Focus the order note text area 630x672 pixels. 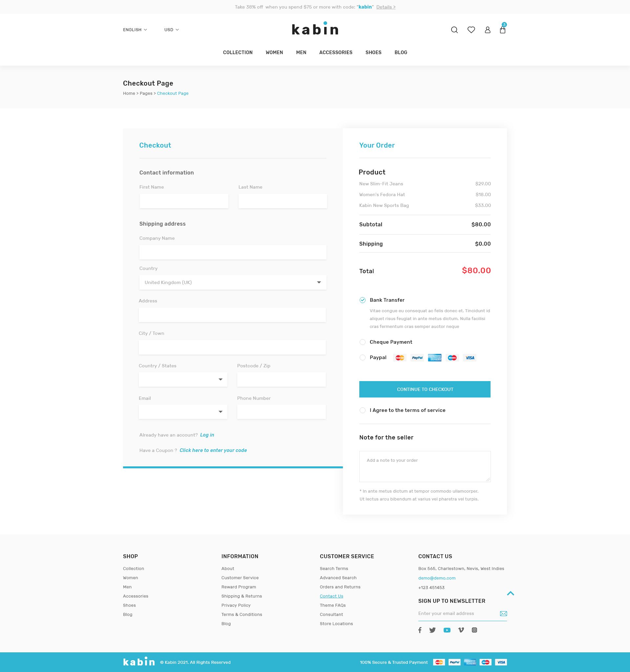coord(425,466)
